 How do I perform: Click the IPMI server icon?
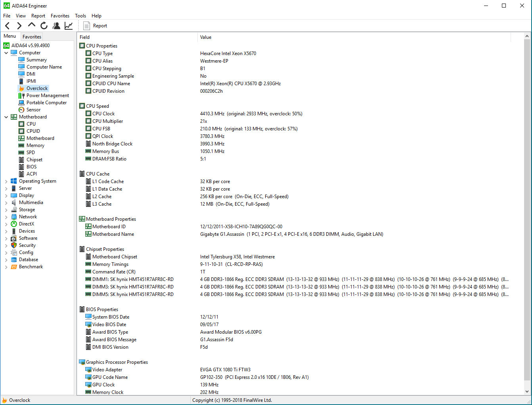21,81
